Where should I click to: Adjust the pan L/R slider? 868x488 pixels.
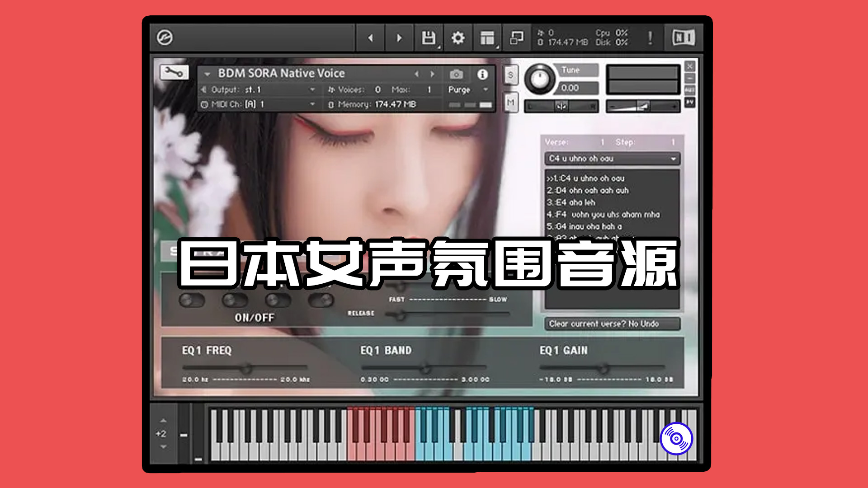[x=561, y=107]
